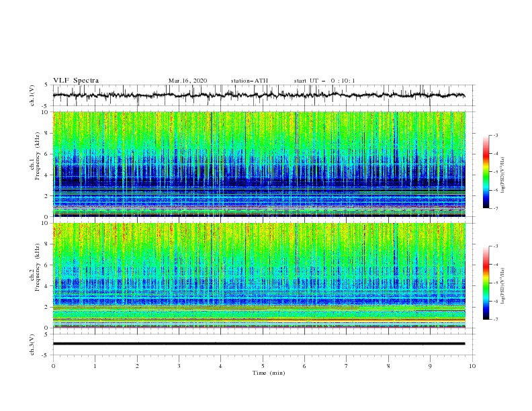Click the upper PSD color scale bar
The image size is (532, 411).
tap(486, 171)
